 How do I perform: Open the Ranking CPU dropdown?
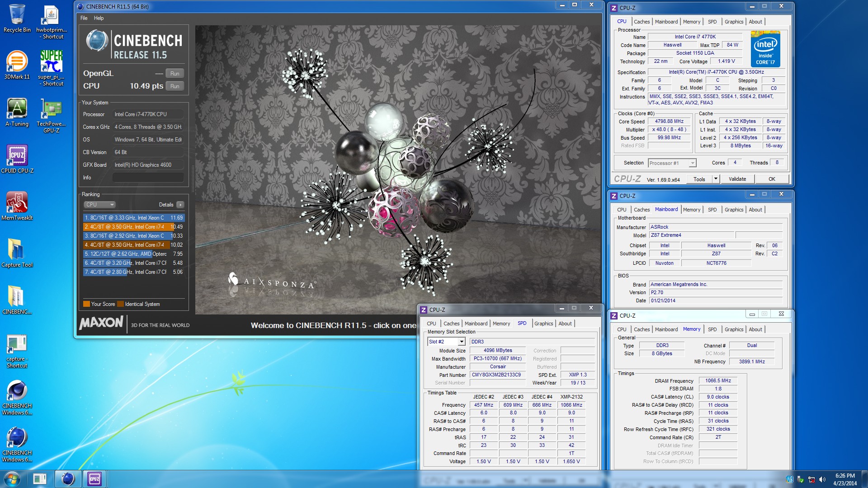(99, 205)
